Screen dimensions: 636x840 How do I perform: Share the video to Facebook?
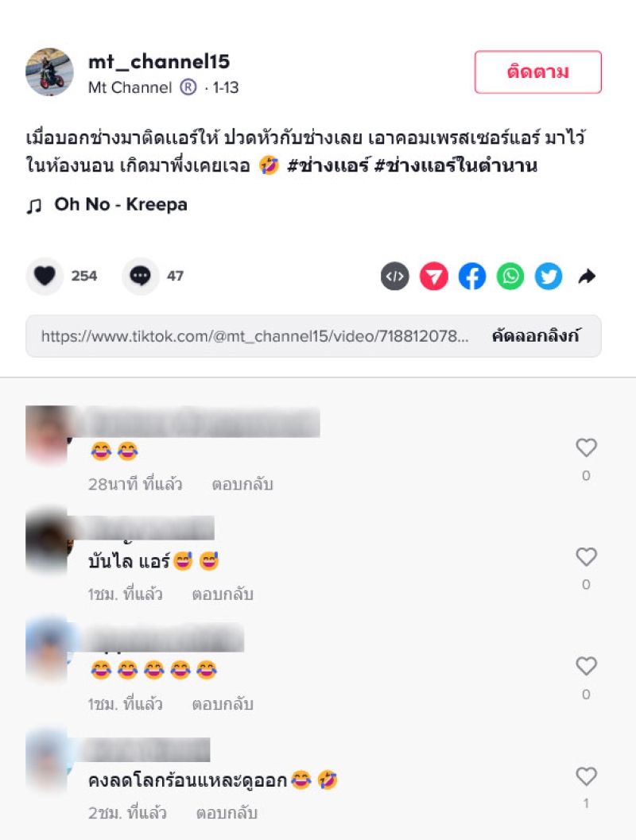click(x=472, y=277)
